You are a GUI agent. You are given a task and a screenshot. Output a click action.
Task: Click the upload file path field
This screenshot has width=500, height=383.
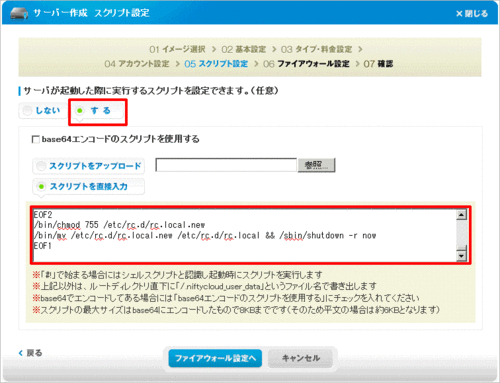point(226,165)
